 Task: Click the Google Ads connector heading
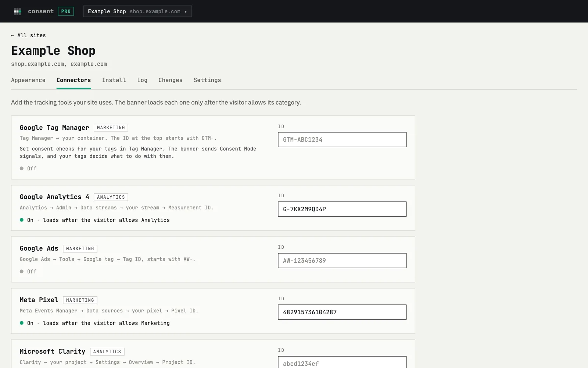coord(39,248)
